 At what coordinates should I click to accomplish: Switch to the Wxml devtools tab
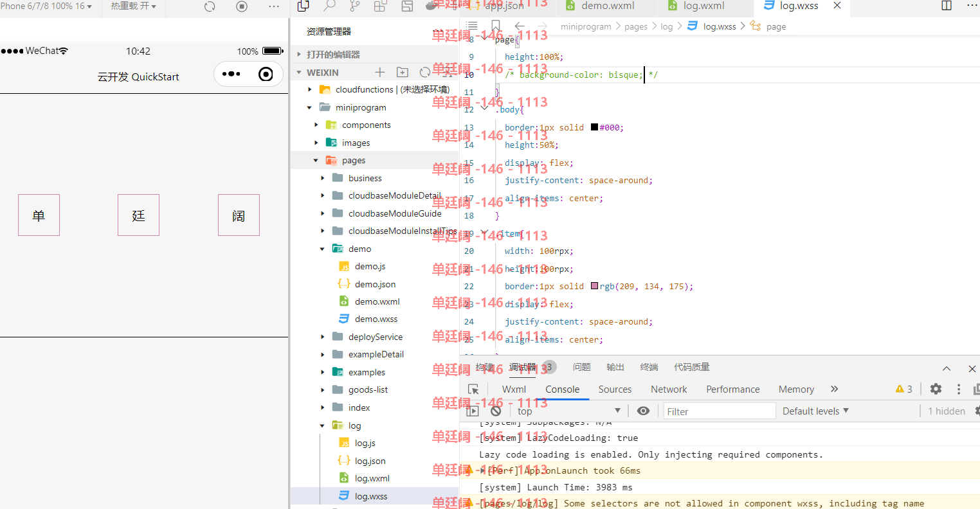[x=514, y=389]
